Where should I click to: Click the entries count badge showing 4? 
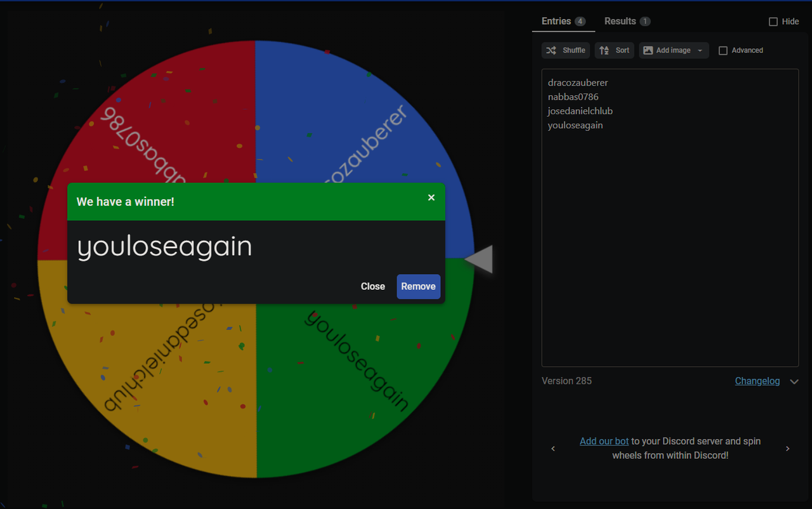click(580, 22)
